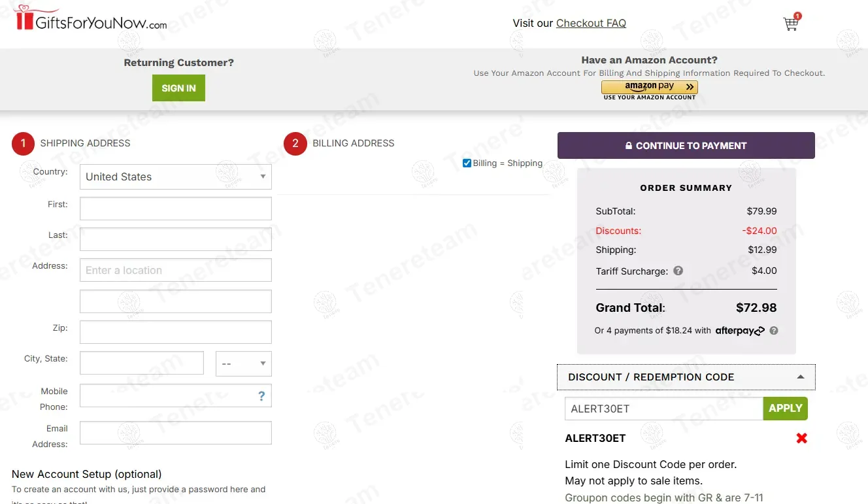This screenshot has height=504, width=868.
Task: Click the 'Order Summary' heading
Action: [x=686, y=188]
